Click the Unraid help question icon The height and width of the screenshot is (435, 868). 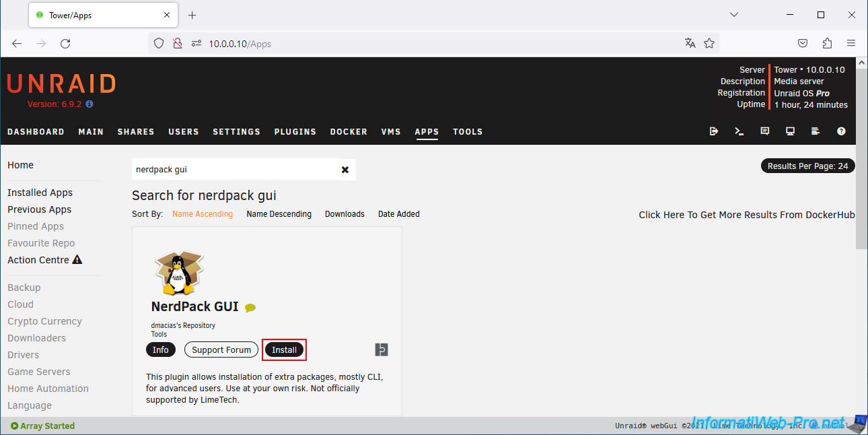(x=841, y=131)
